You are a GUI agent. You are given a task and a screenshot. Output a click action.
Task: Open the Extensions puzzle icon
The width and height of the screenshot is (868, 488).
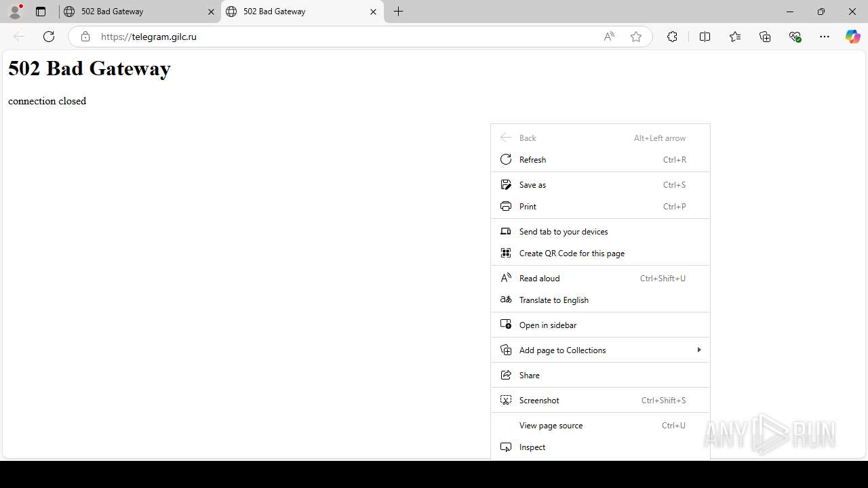click(672, 37)
